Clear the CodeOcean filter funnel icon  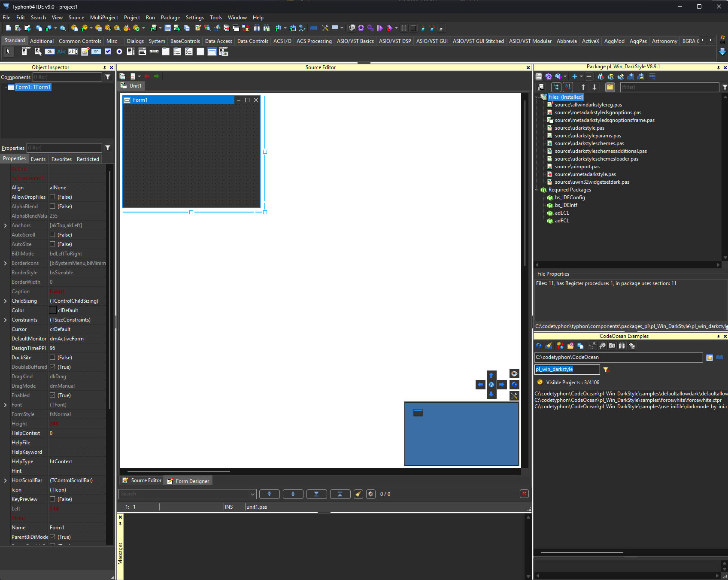[606, 370]
